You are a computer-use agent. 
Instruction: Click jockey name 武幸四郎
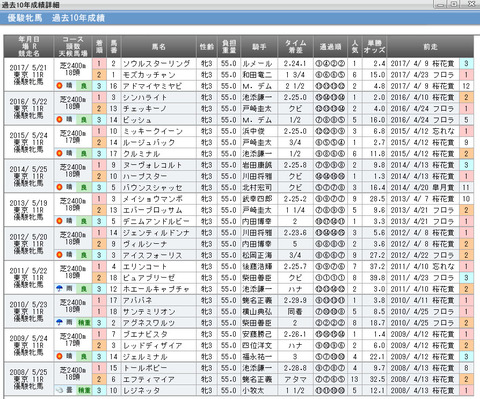point(257,199)
